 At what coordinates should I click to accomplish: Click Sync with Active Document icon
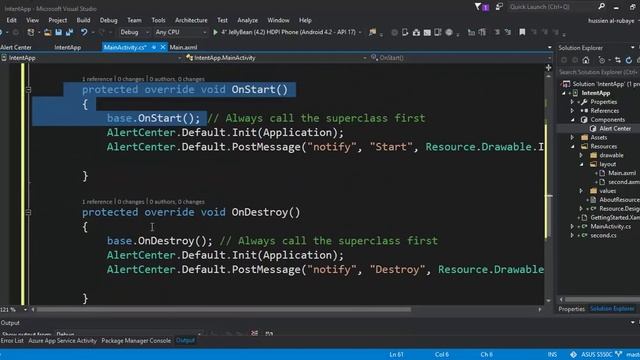point(618,60)
